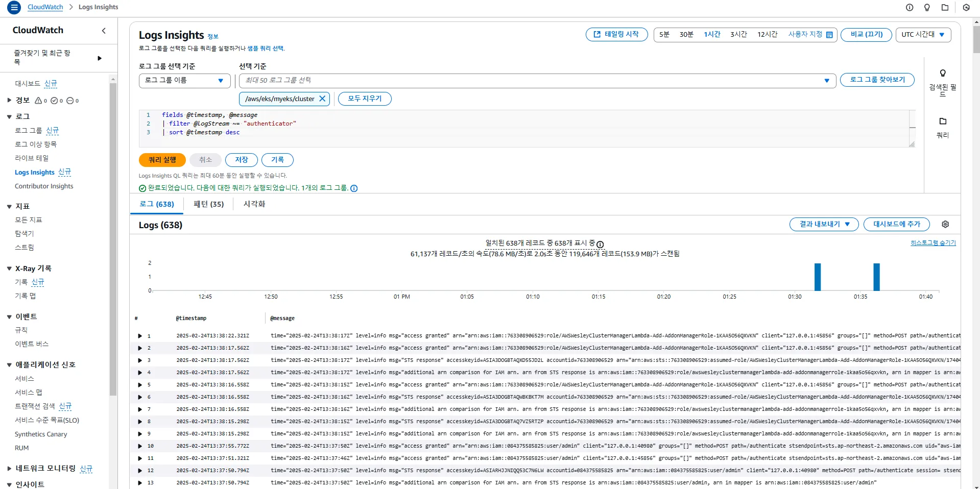Open the hexagon settings icon in top bar
The image size is (980, 489).
[x=966, y=7]
